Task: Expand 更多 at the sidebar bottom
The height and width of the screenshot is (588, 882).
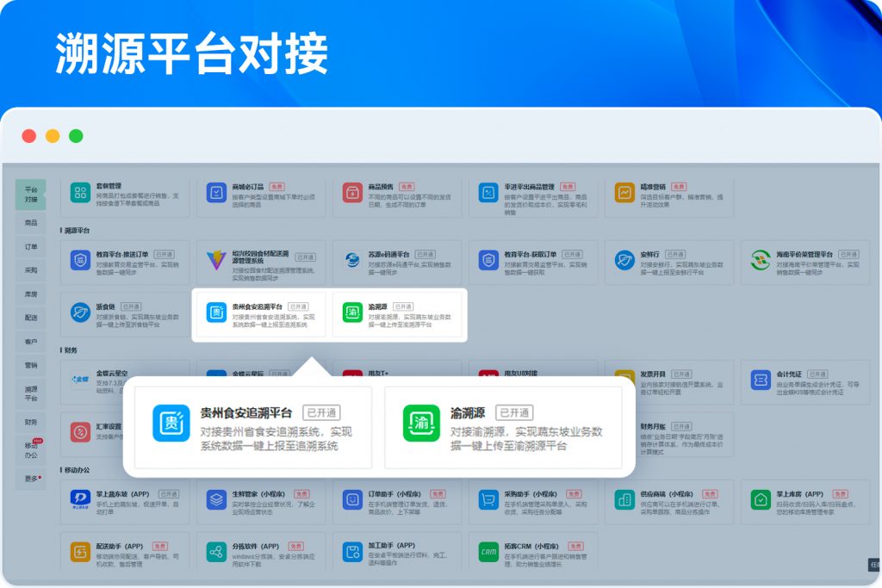Action: (31, 478)
